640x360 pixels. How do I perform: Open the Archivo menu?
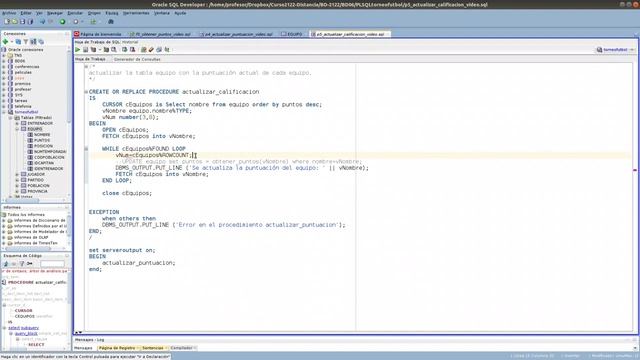9,13
